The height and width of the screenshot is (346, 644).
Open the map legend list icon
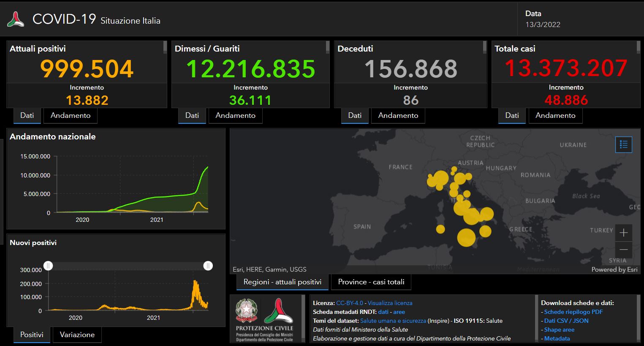pos(623,144)
